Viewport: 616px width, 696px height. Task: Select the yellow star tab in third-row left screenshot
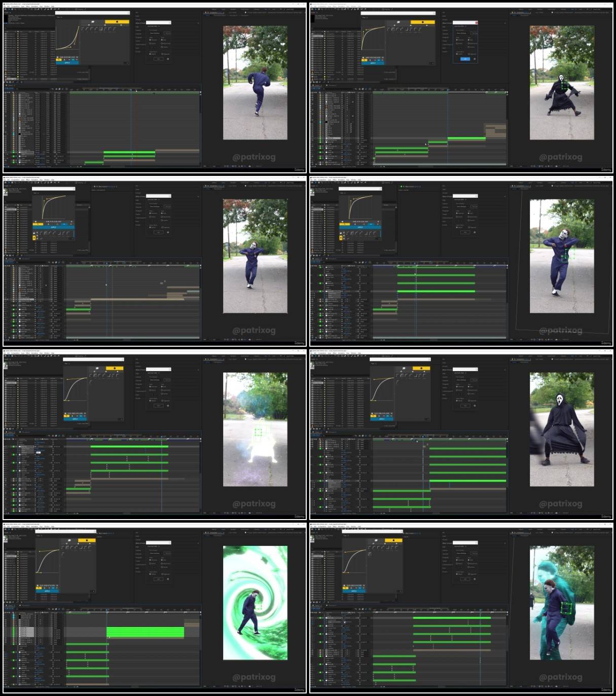(115, 369)
